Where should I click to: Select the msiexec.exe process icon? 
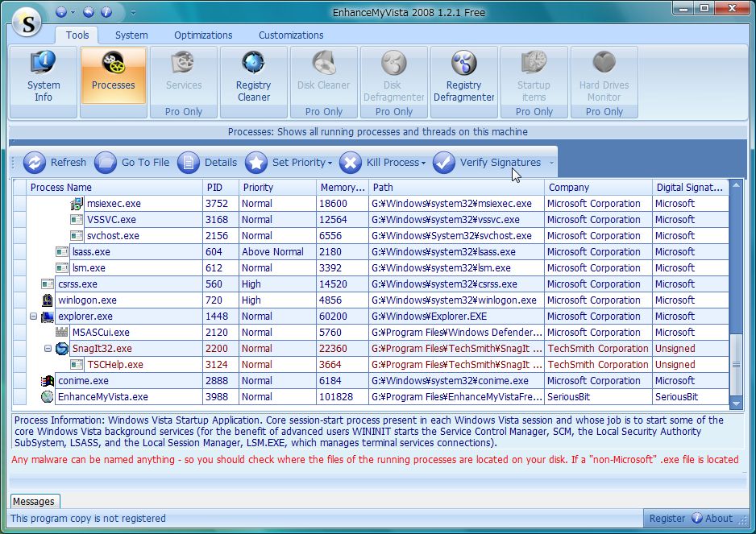77,204
